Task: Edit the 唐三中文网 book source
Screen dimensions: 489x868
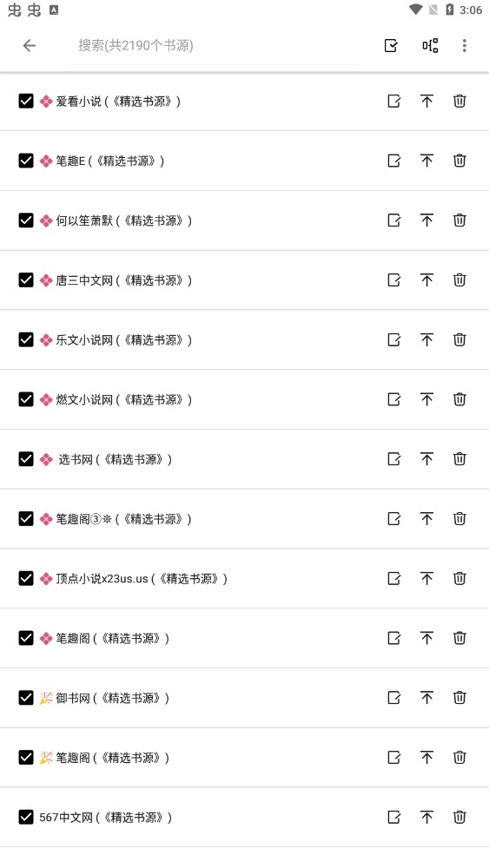Action: (x=393, y=280)
